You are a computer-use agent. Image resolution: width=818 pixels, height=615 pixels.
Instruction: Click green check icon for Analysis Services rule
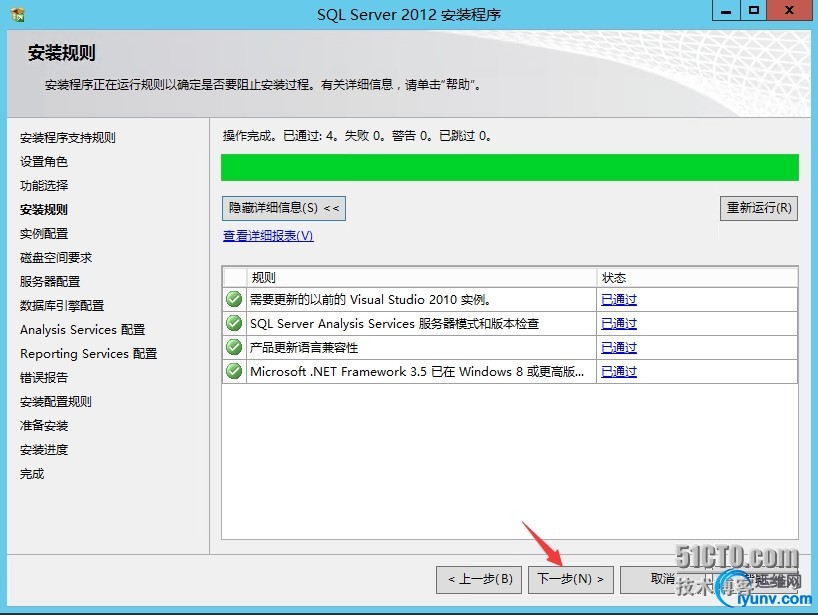(x=234, y=323)
